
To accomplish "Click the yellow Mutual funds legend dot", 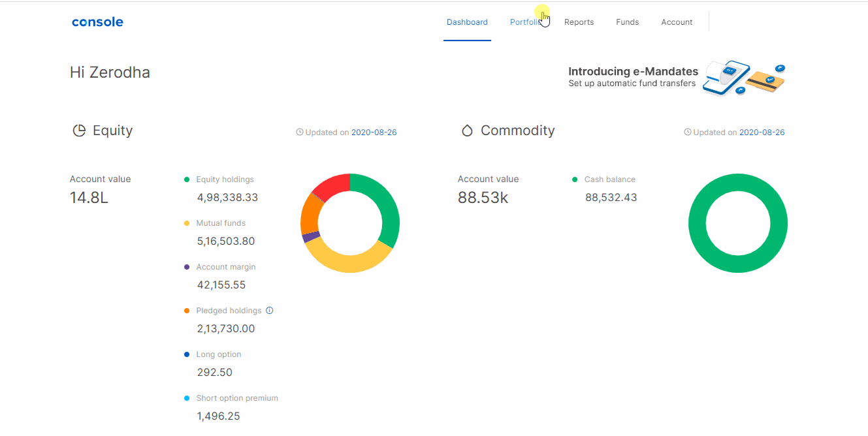I will click(187, 223).
